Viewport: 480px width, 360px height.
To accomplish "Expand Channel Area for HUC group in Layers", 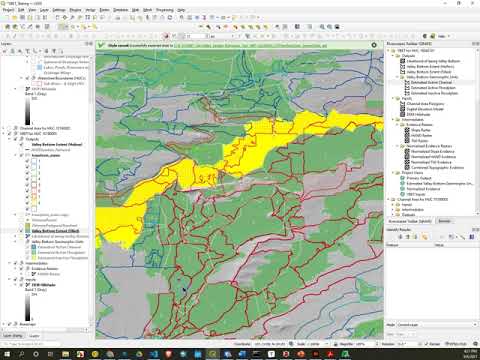I will (x=4, y=128).
